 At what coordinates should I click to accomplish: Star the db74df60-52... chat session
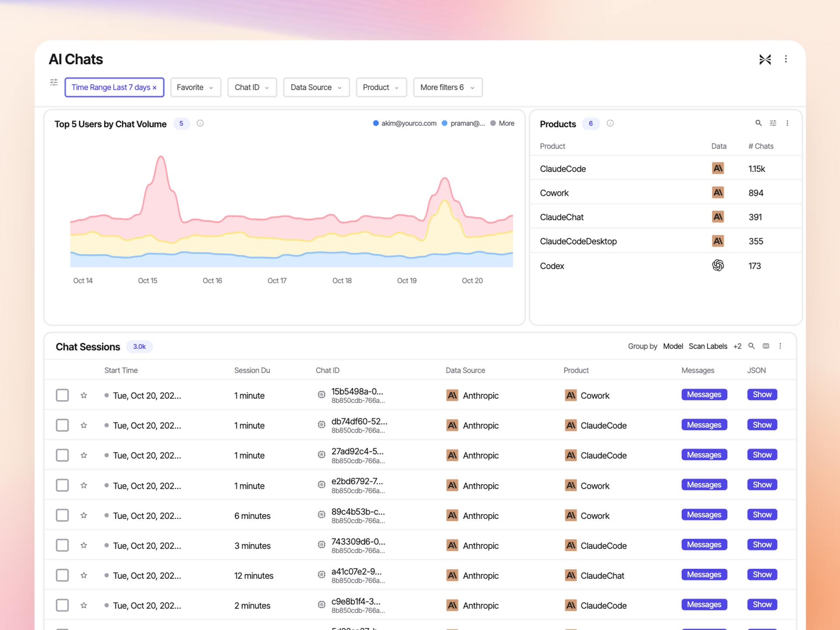[x=84, y=426]
